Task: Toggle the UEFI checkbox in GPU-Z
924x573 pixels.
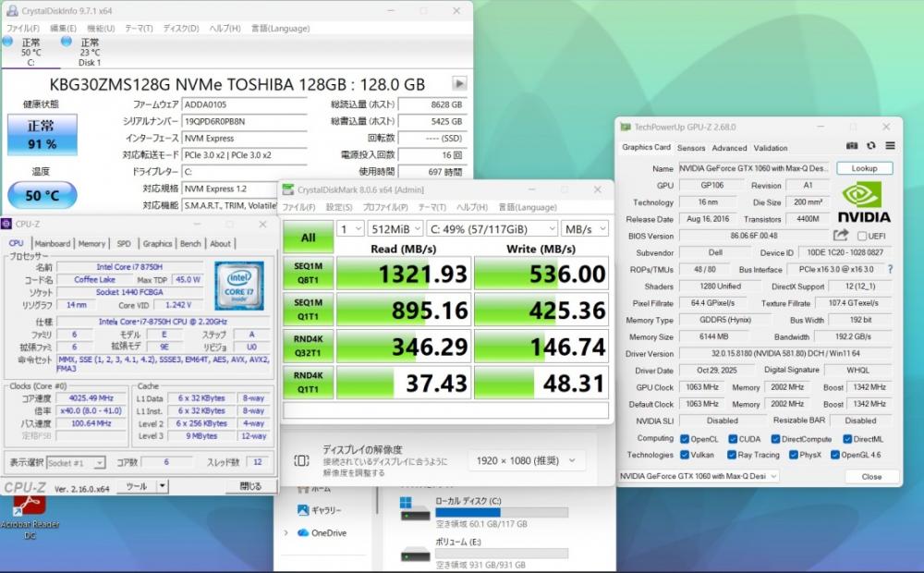Action: point(862,236)
